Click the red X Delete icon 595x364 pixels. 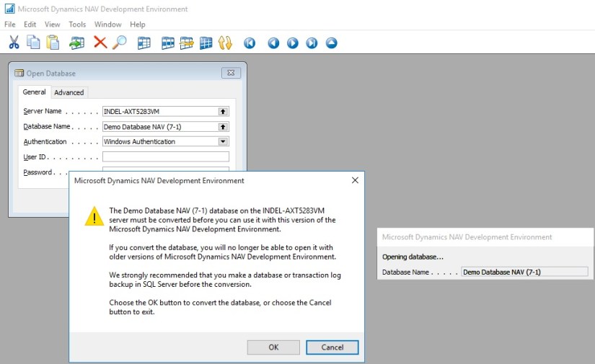[x=100, y=43]
